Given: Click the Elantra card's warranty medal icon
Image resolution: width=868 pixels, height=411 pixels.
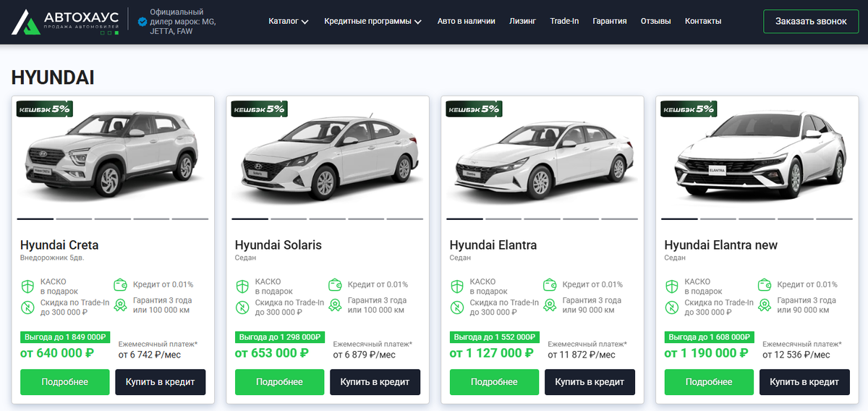Looking at the screenshot, I should coord(550,305).
